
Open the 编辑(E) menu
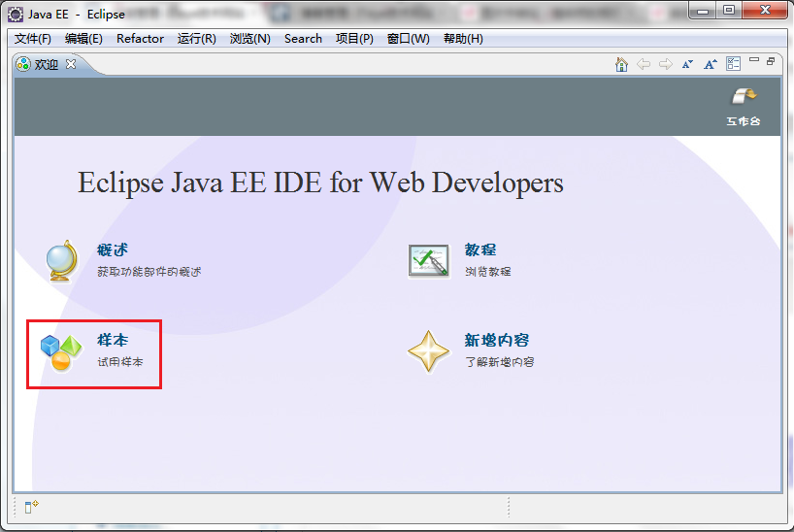pyautogui.click(x=83, y=39)
